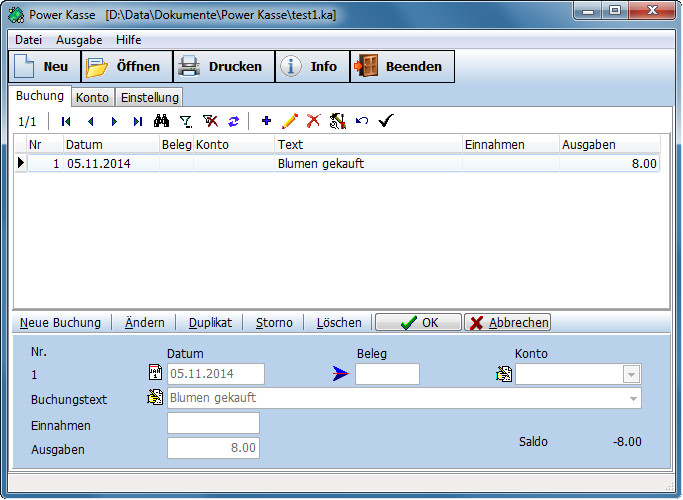Click the Ausgaben input field

213,448
